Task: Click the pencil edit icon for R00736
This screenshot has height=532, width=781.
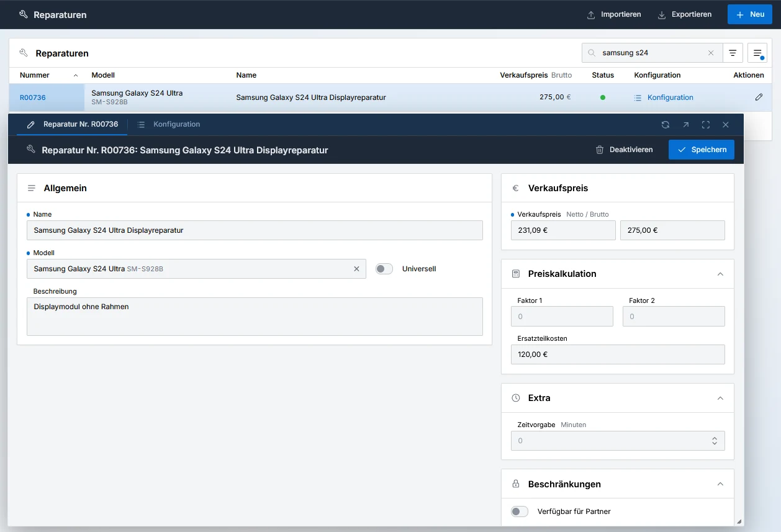Action: tap(759, 97)
